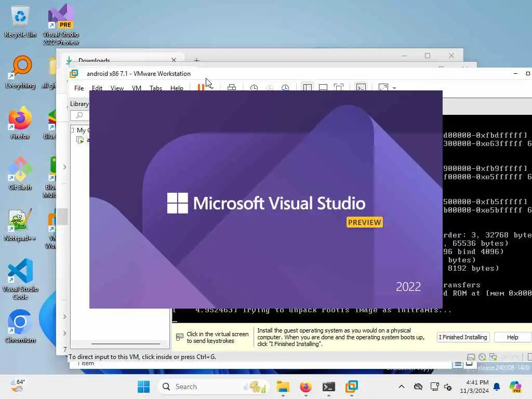The image size is (532, 399).
Task: Launch Chromium from the desktop
Action: [20, 326]
